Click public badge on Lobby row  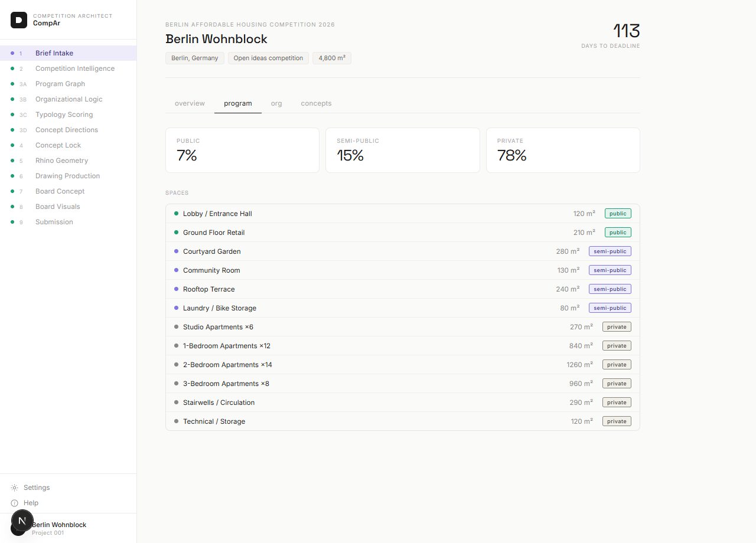[x=618, y=214]
